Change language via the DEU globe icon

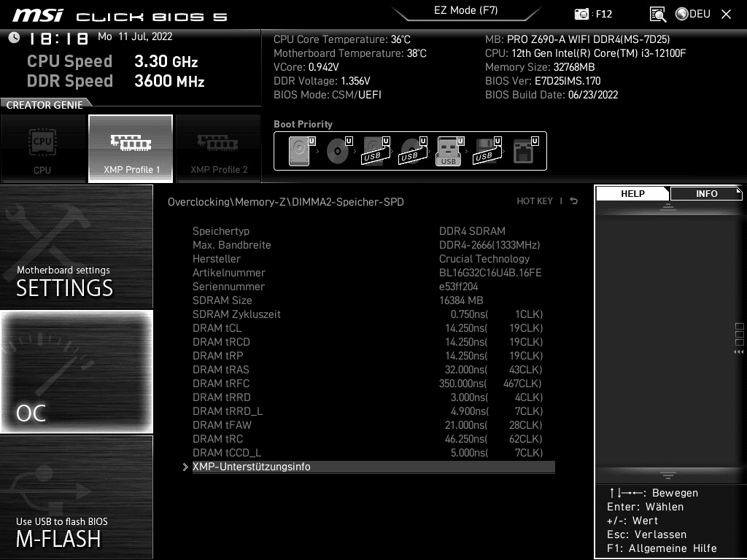pos(693,14)
